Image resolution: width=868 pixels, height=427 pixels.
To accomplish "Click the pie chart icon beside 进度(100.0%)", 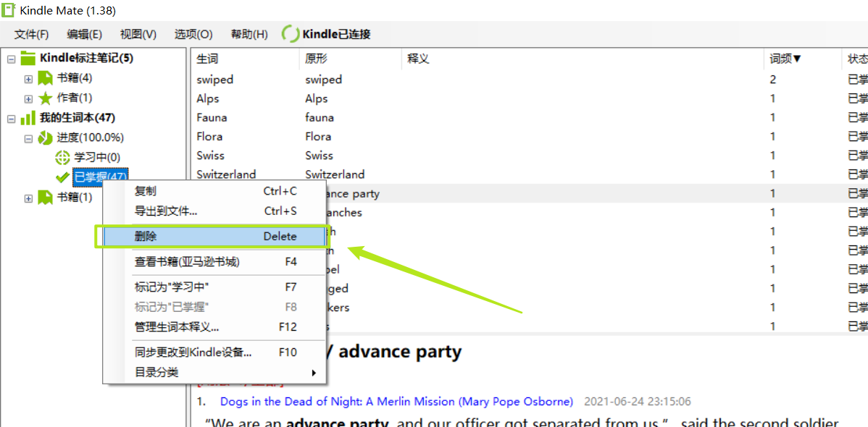I will coord(46,138).
